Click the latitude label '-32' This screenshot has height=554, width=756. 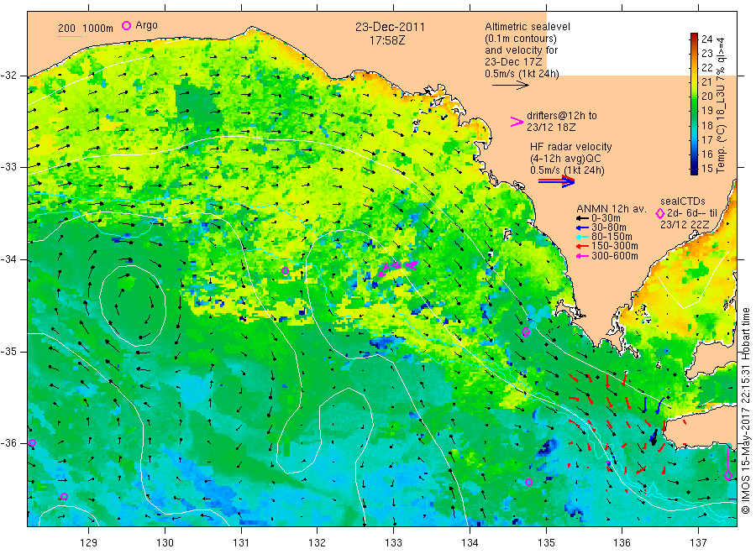(8, 76)
